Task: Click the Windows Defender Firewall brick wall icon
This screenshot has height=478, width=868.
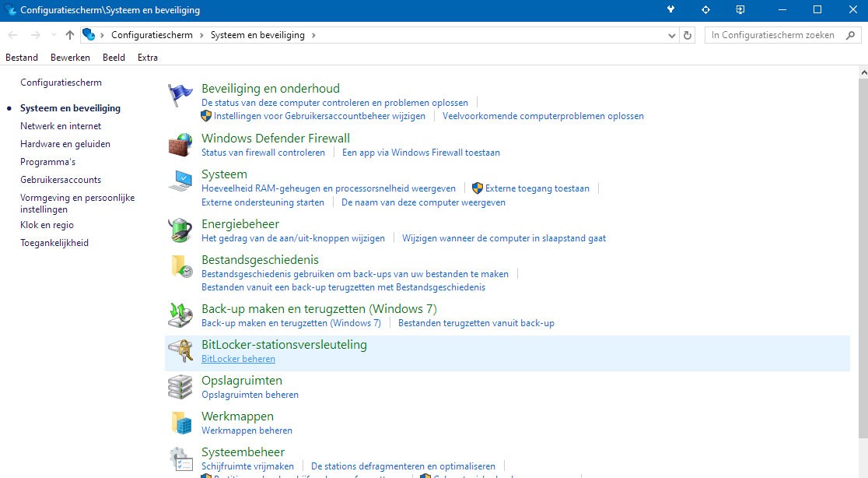Action: point(180,145)
